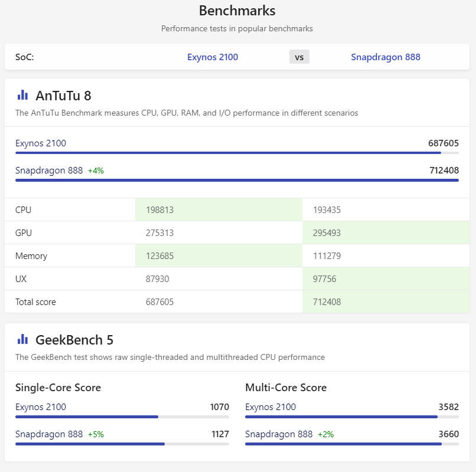The height and width of the screenshot is (472, 476).
Task: Open the Snapdragon 888 SoC header link
Action: (386, 57)
